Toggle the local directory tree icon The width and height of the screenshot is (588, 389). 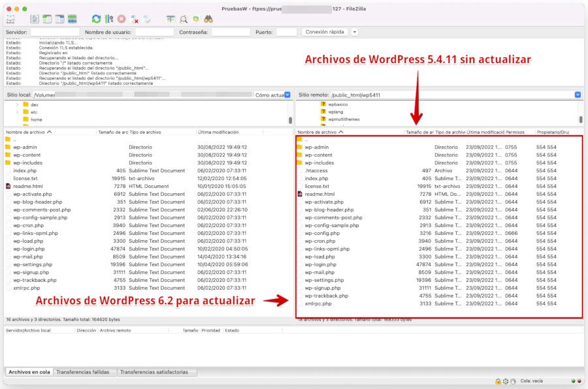click(47, 19)
